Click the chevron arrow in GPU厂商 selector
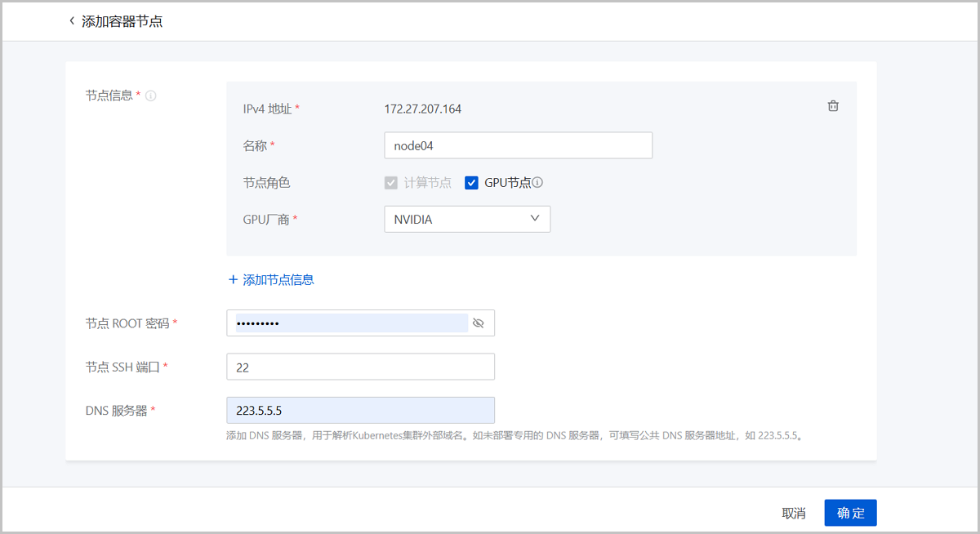 tap(535, 219)
